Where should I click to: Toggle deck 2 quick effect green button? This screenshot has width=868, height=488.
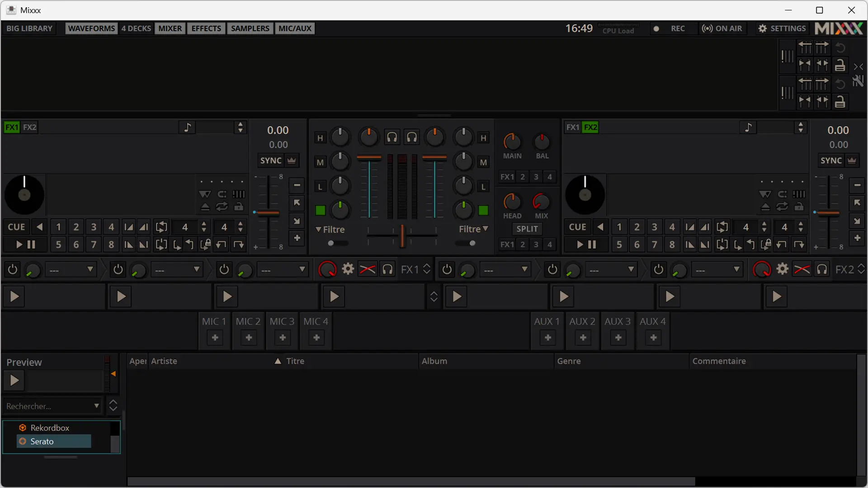point(483,211)
